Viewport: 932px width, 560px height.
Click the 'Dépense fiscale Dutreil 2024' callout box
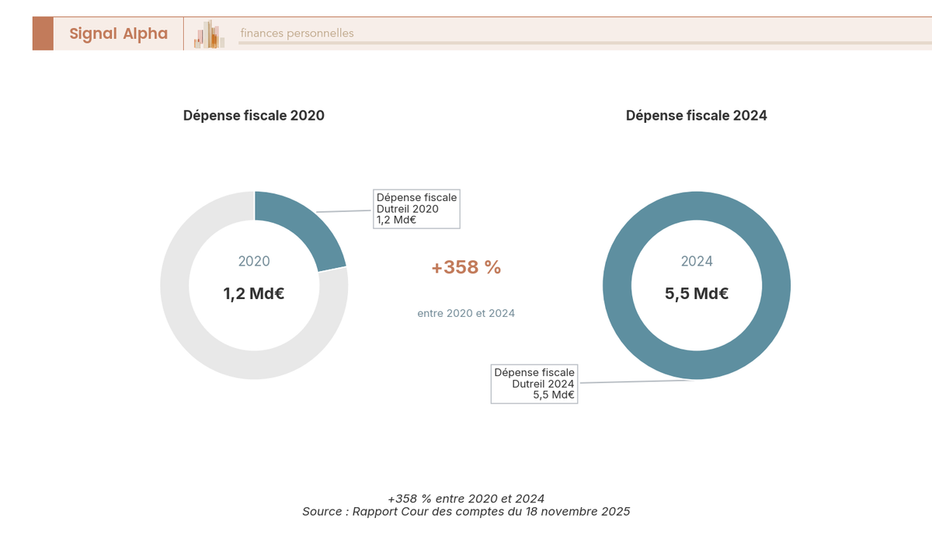(534, 384)
